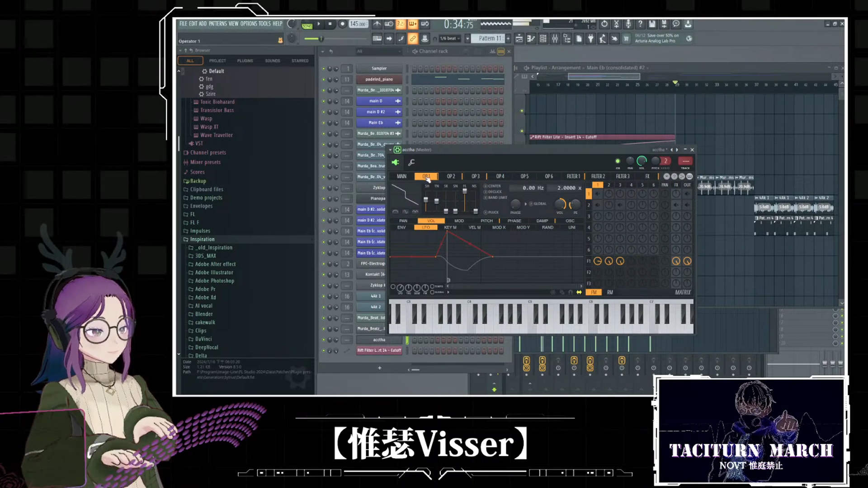
Task: Open the FILE menu
Action: (183, 24)
